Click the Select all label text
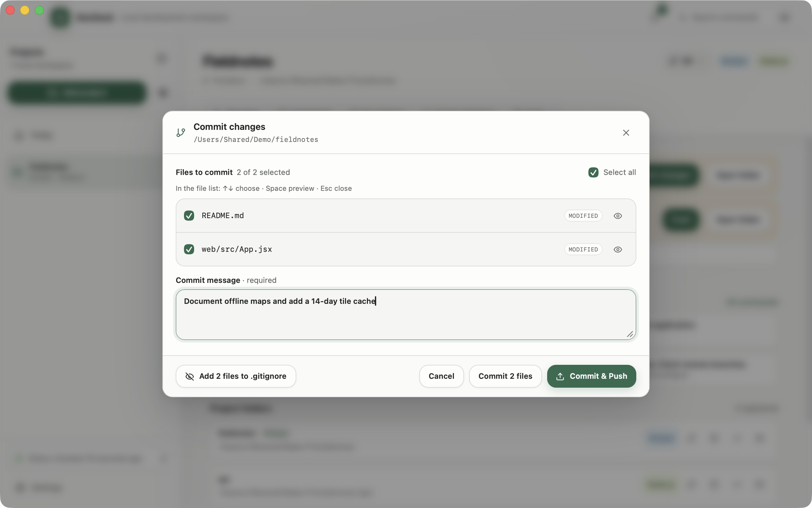This screenshot has height=508, width=812. point(619,172)
